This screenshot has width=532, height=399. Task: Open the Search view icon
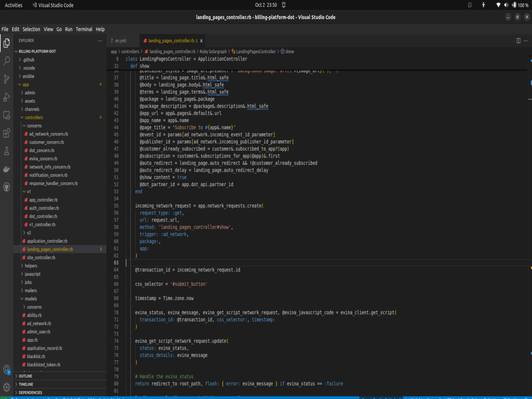coord(6,61)
